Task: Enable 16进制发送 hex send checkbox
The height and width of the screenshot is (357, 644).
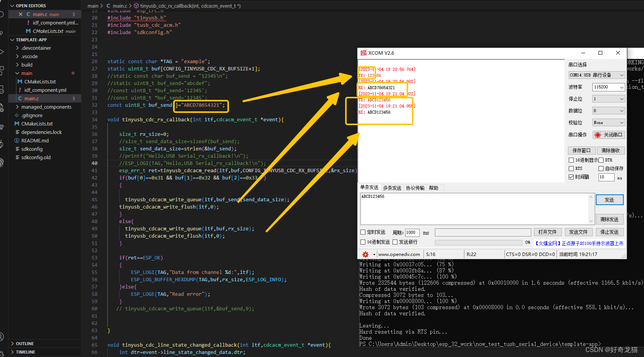Action: pyautogui.click(x=363, y=242)
